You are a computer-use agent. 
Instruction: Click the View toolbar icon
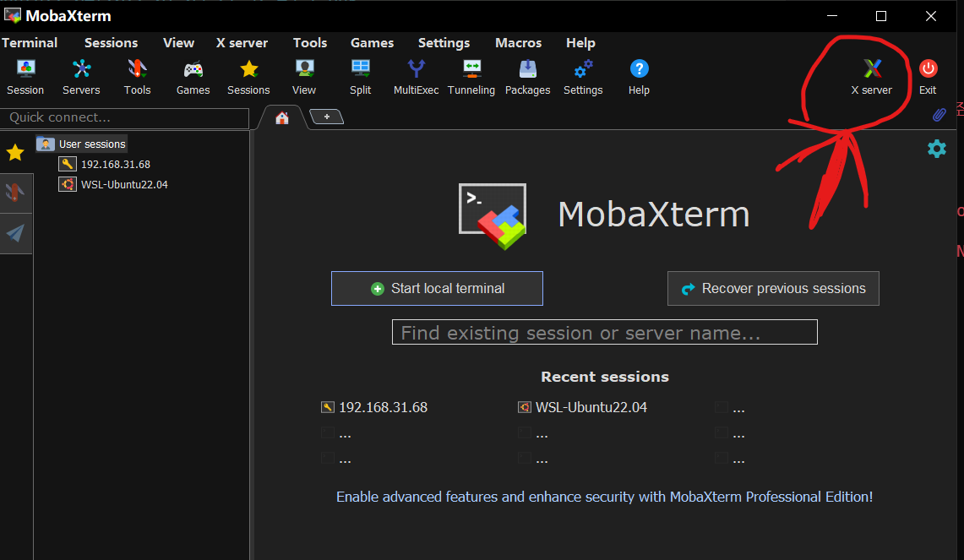coord(304,78)
